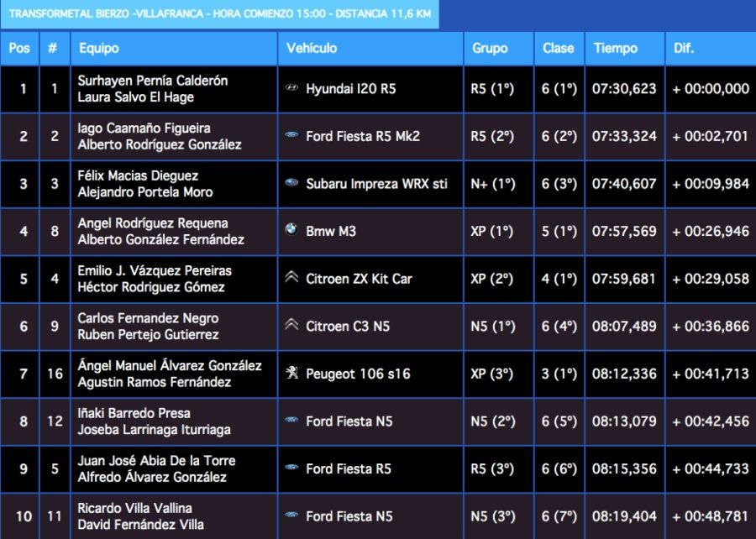Sort by the Pos column header
Screen dimensions: 756x539
tap(19, 49)
